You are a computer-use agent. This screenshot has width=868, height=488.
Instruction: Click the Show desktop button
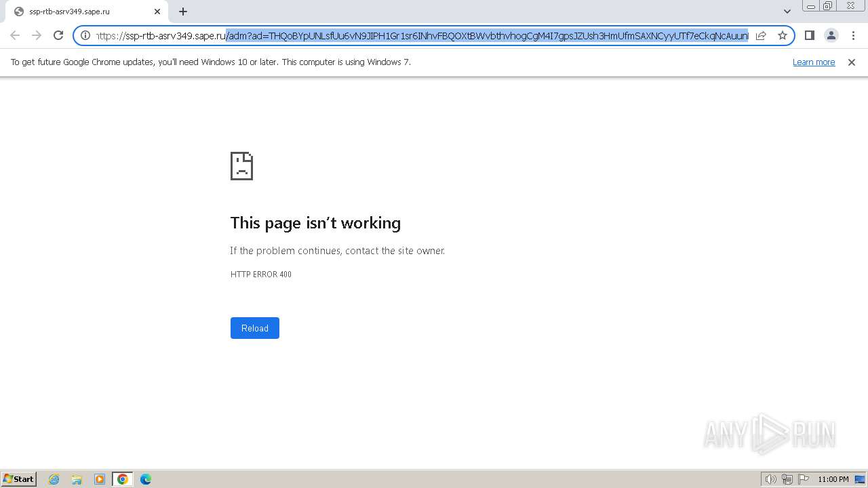pos(860,479)
